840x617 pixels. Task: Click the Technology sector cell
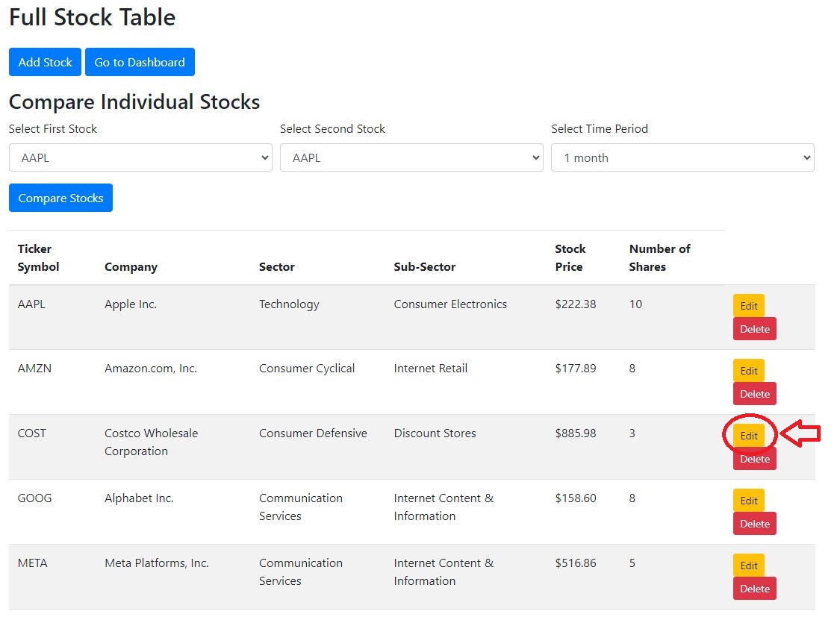pos(289,304)
